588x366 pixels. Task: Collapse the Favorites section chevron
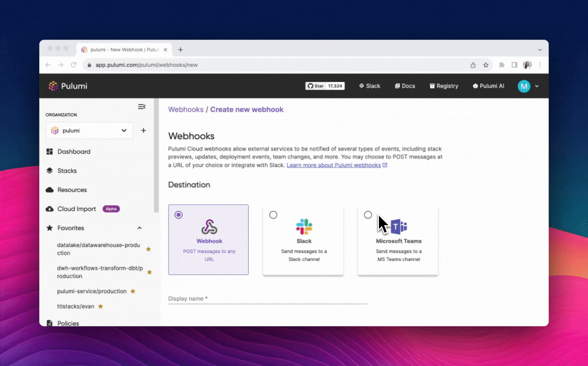(x=139, y=228)
